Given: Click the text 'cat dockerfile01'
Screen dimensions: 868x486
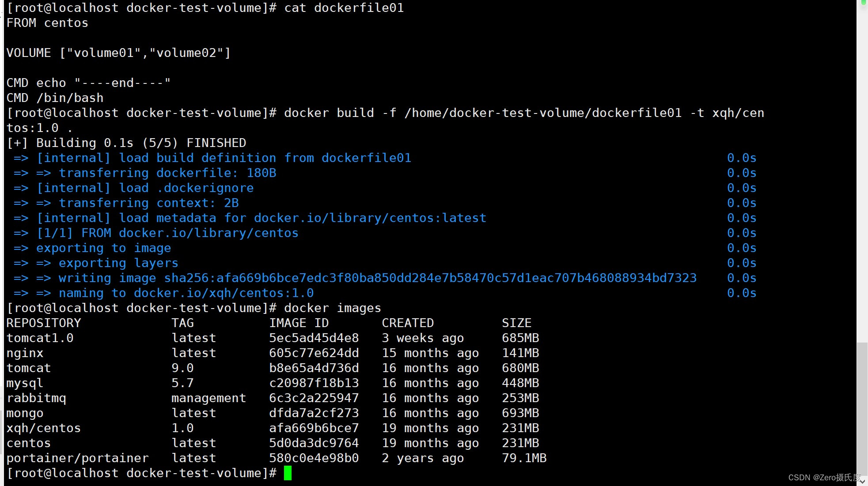Looking at the screenshot, I should pyautogui.click(x=344, y=8).
